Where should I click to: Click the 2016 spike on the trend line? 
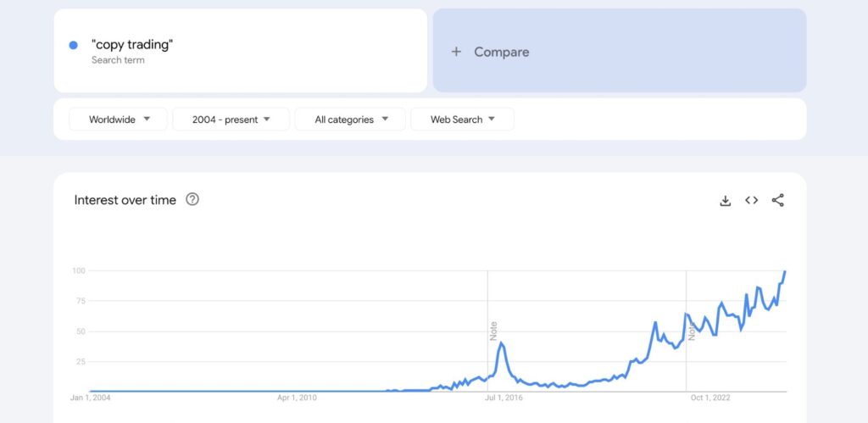coord(502,342)
